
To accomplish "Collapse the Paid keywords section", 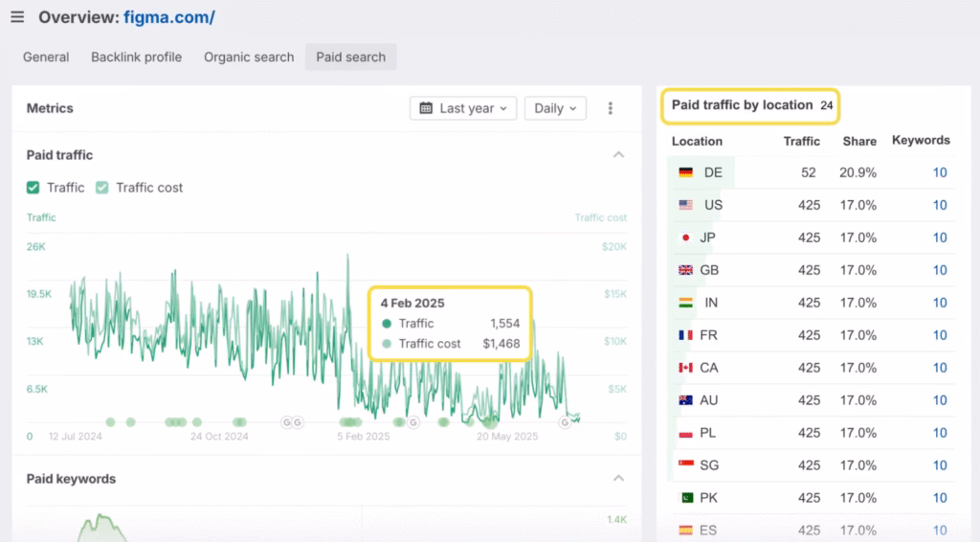I will [x=618, y=479].
